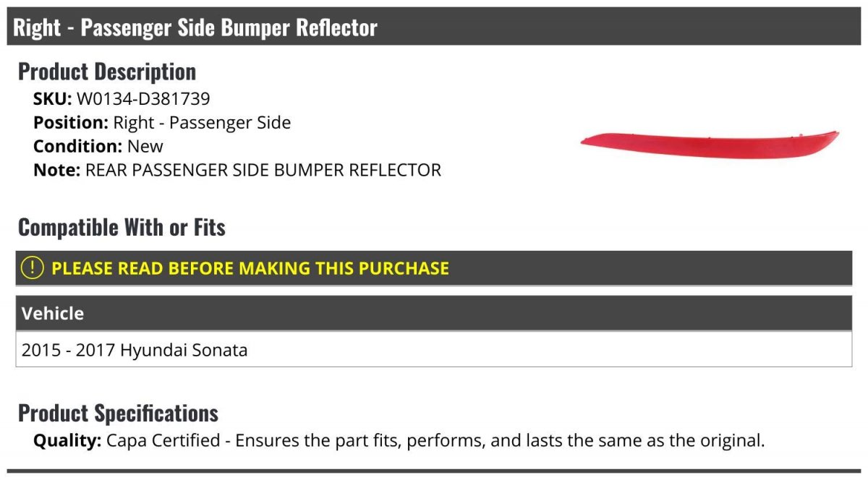Click the New condition value
Viewport: 868px width, 480px height.
[x=145, y=147]
